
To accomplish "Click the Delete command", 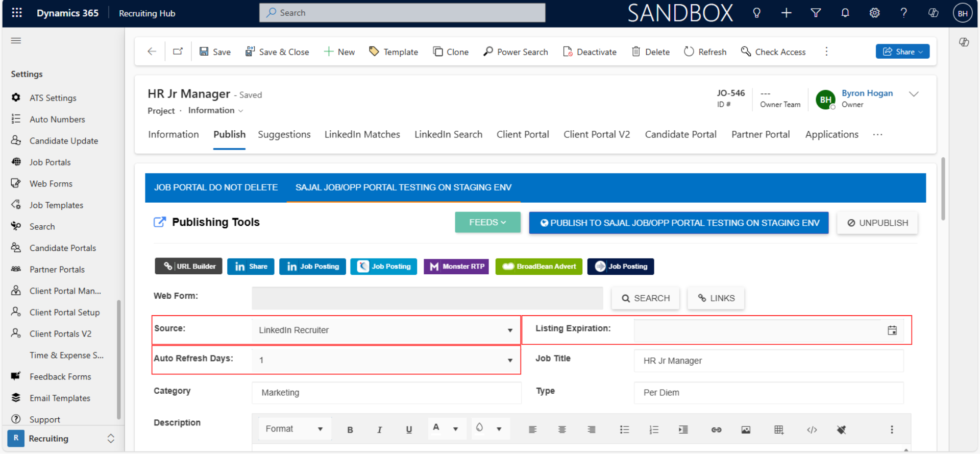I will point(651,52).
